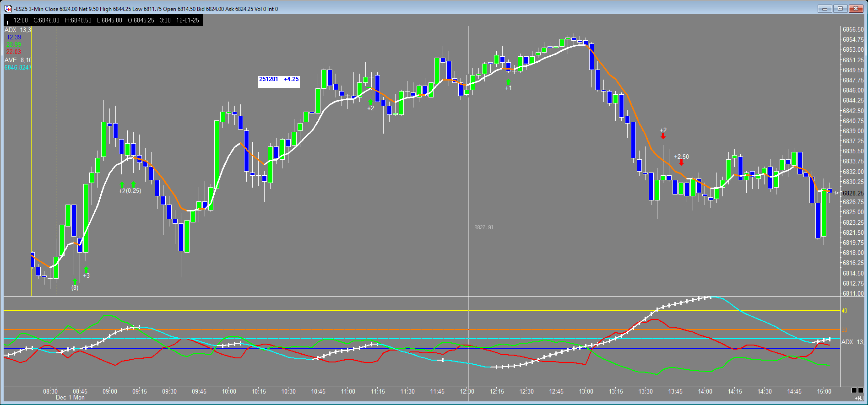Click the green +1 arrow after 12:15
This screenshot has height=405, width=868.
pyautogui.click(x=508, y=82)
